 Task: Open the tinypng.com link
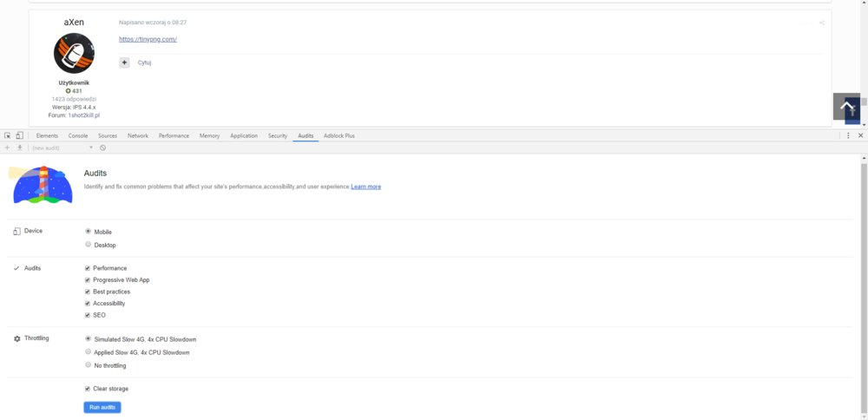148,39
